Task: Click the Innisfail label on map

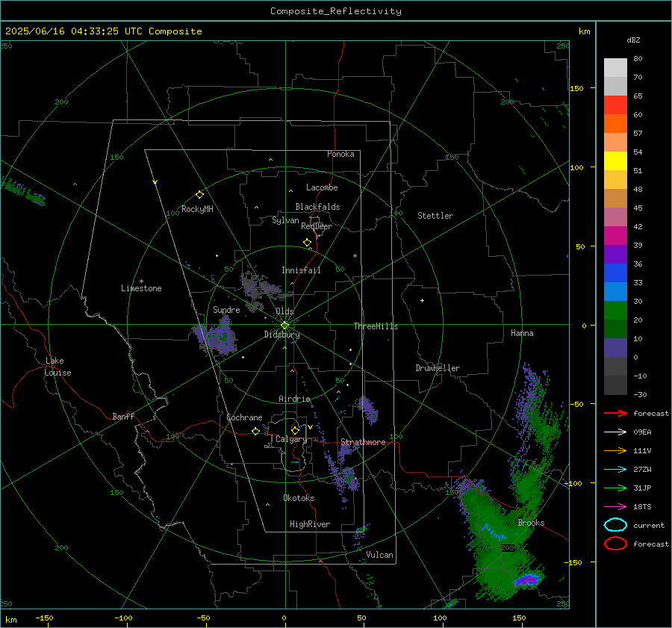Action: pyautogui.click(x=301, y=270)
